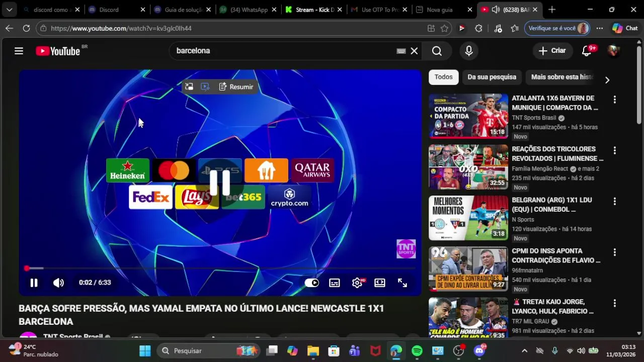Enter full screen mode

[403, 283]
